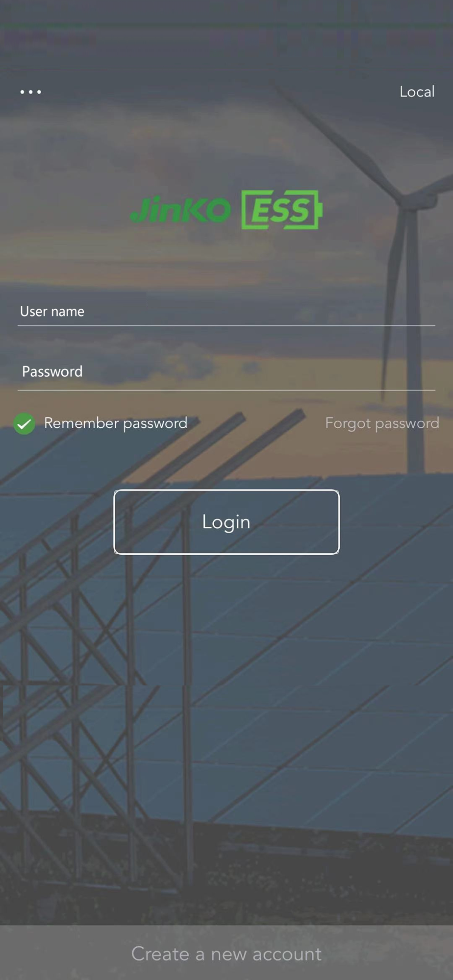The width and height of the screenshot is (453, 980).
Task: Switch to Local mode
Action: 417,92
